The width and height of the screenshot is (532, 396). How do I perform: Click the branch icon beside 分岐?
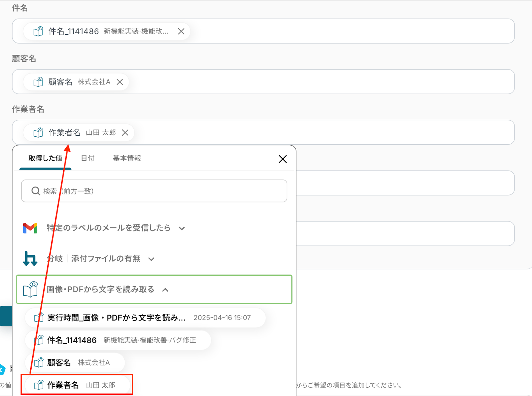click(30, 259)
